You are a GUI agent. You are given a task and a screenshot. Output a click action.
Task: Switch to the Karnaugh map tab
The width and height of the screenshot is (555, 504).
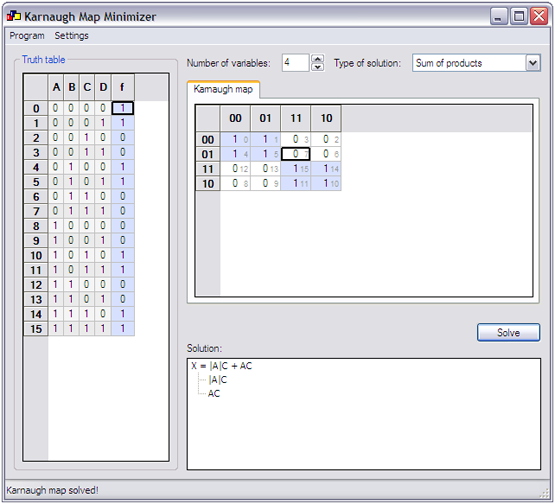(223, 89)
